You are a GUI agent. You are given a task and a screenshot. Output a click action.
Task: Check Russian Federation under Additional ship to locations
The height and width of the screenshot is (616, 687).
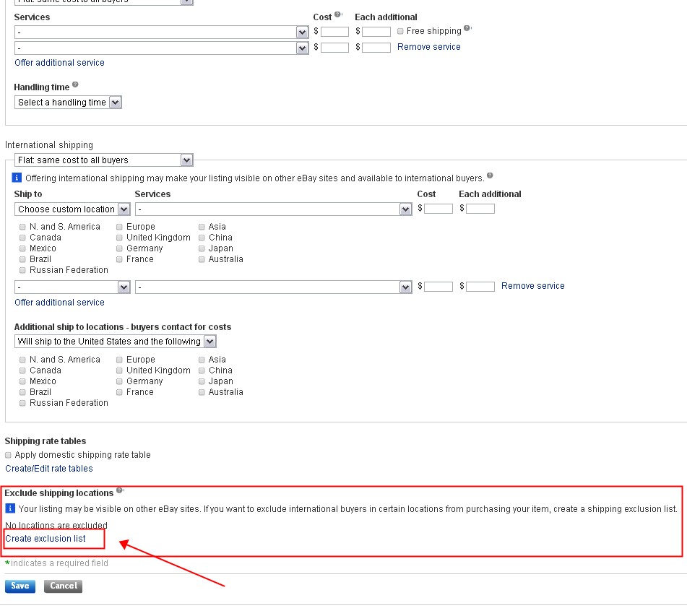23,403
